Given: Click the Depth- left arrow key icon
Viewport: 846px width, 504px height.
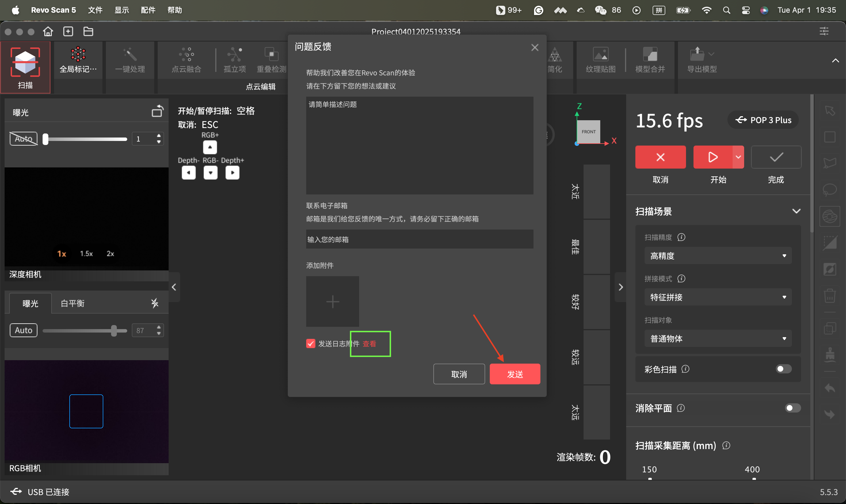Looking at the screenshot, I should 188,173.
